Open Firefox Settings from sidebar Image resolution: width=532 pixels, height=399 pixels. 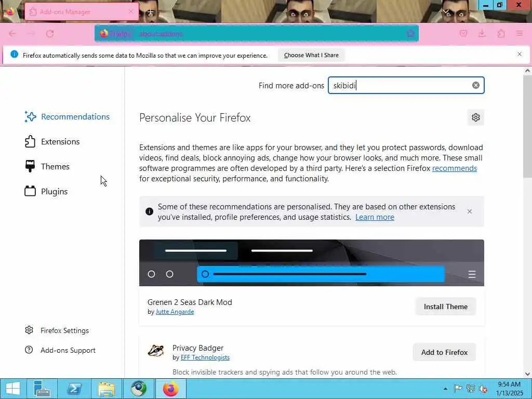pos(57,330)
